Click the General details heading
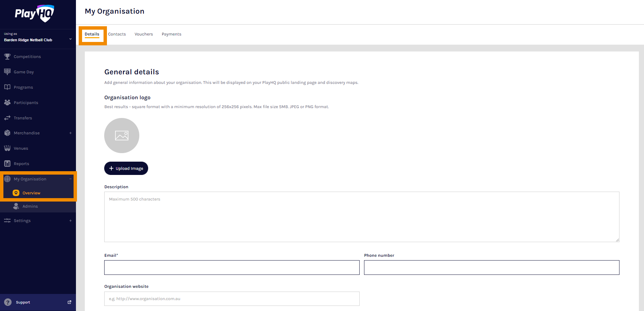This screenshot has width=644, height=311. (131, 72)
